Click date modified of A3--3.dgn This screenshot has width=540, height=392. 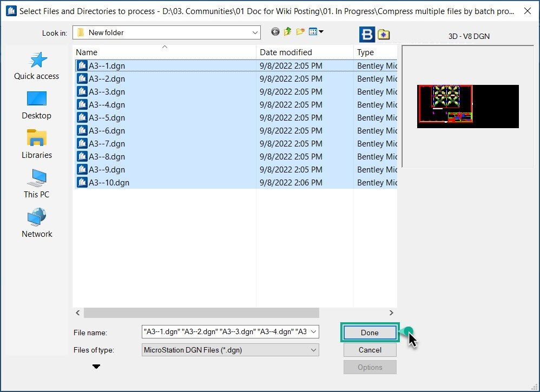click(291, 92)
